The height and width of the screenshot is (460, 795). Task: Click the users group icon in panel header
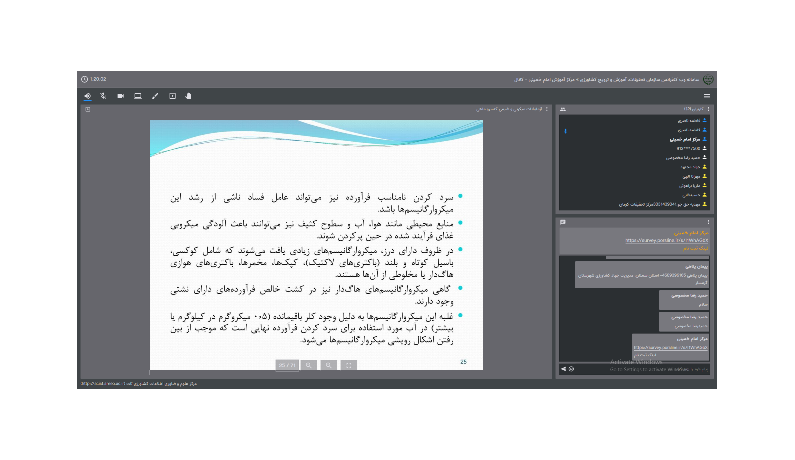(563, 109)
